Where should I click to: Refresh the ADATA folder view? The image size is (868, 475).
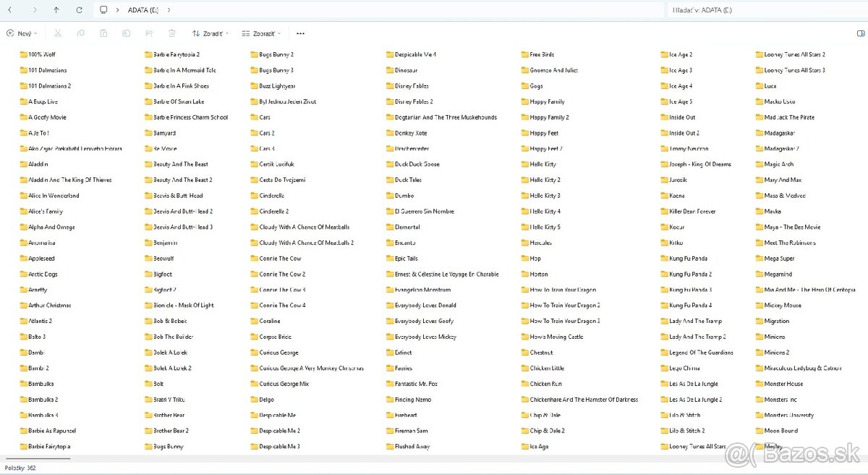coord(79,10)
